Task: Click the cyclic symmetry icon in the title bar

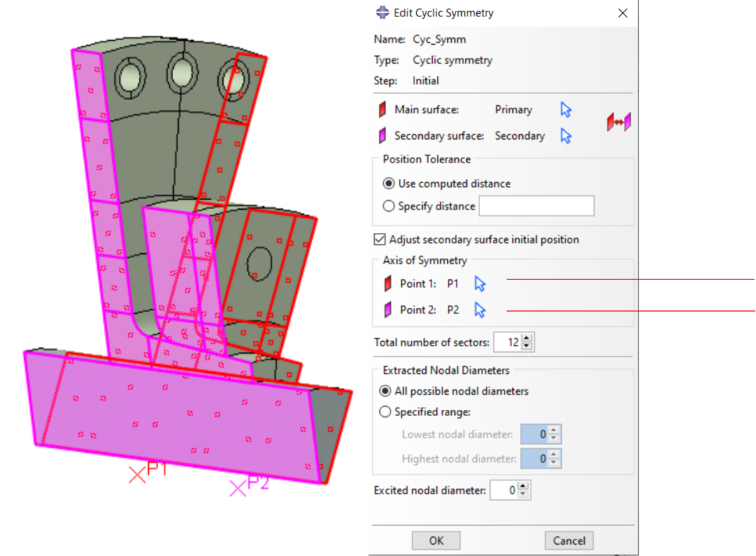Action: click(x=382, y=13)
